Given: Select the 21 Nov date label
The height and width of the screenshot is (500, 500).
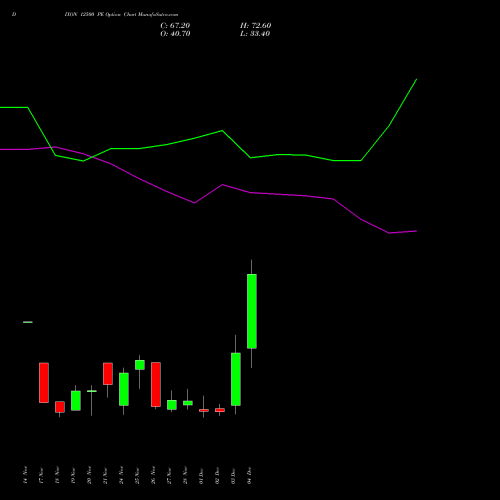Looking at the screenshot, I should point(105,475).
